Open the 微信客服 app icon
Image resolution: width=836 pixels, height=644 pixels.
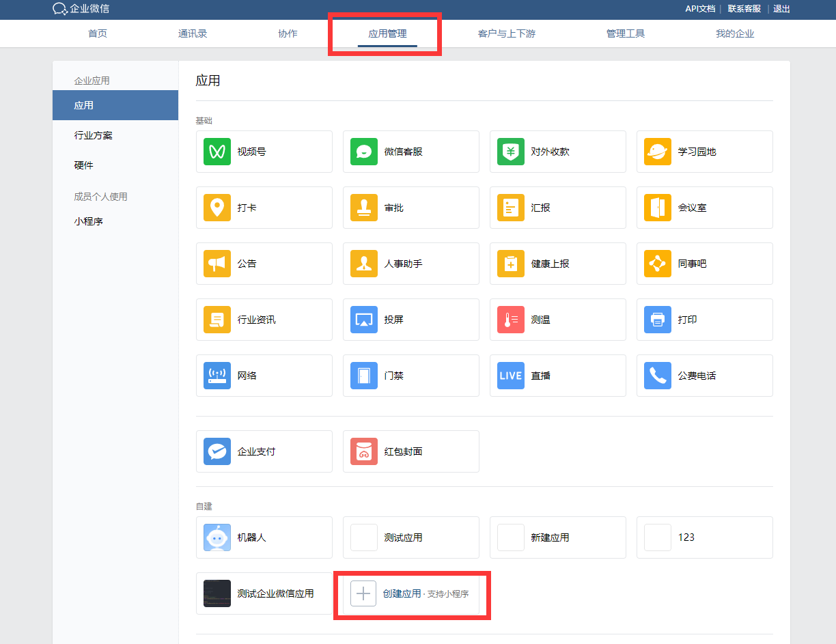tap(364, 152)
